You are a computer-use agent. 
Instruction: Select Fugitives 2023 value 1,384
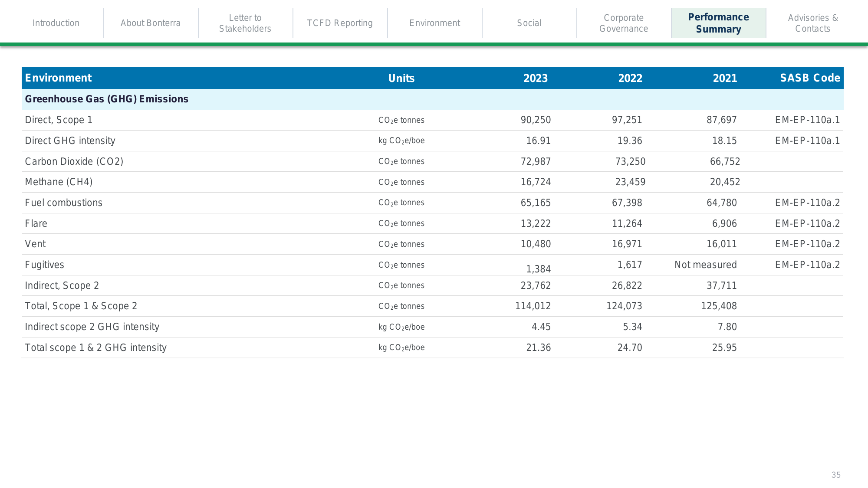538,269
